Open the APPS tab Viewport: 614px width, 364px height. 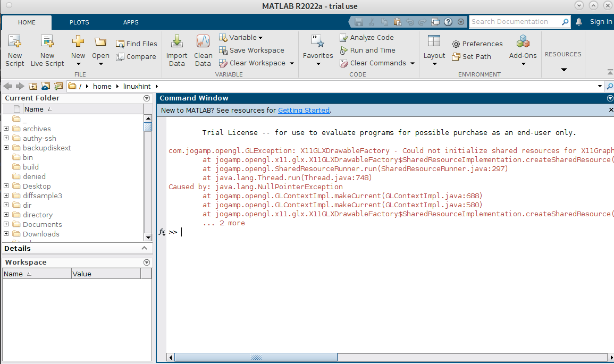tap(130, 22)
